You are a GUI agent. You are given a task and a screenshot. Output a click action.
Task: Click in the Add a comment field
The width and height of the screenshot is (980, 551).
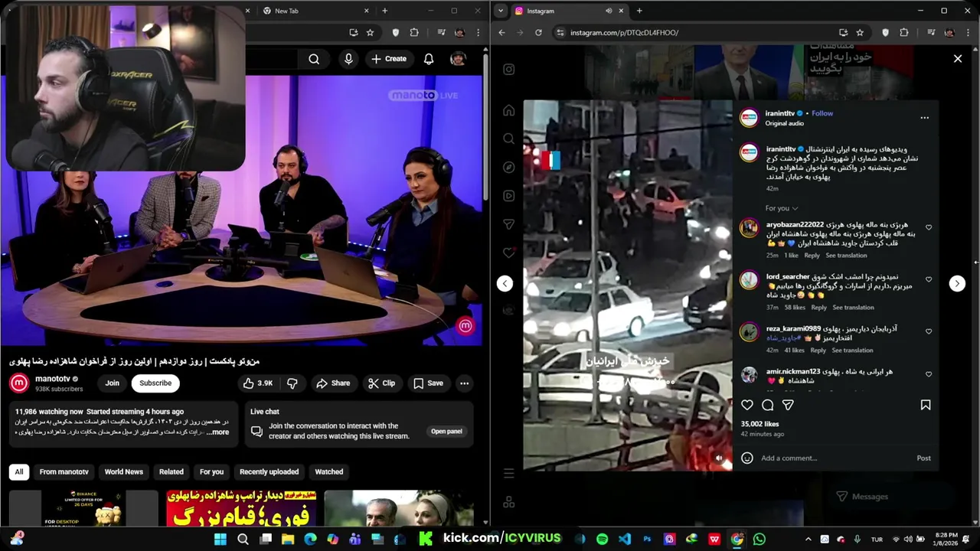835,458
